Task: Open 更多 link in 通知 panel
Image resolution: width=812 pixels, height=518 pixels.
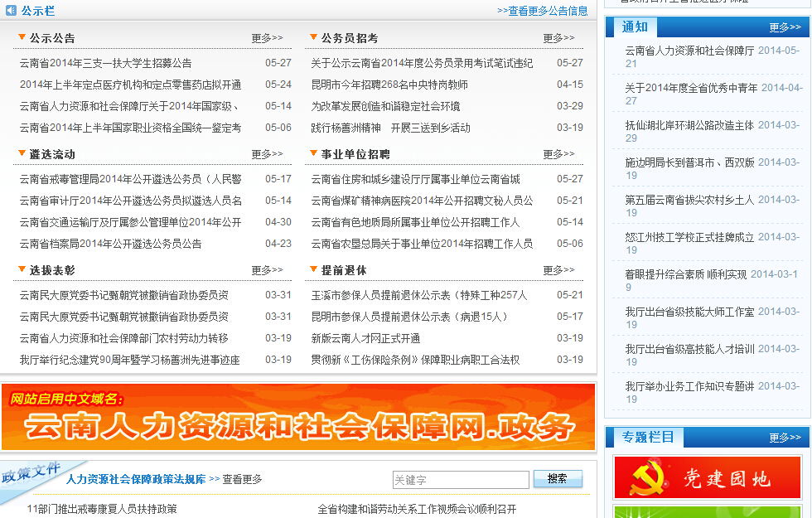Action: [785, 27]
